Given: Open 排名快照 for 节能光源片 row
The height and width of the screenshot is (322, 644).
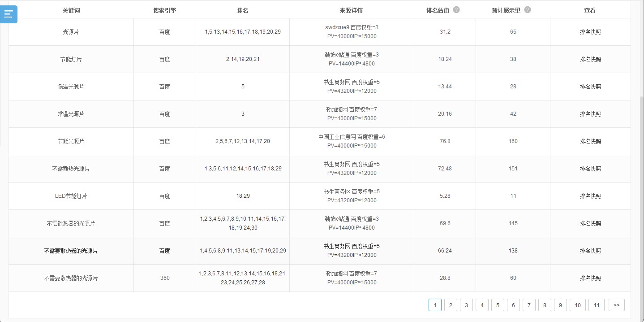Looking at the screenshot, I should point(590,141).
